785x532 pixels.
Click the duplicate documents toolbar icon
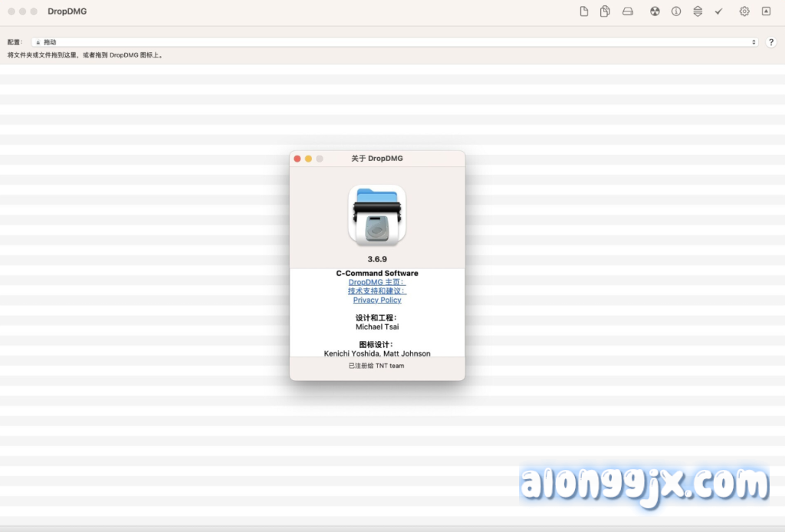click(x=605, y=11)
